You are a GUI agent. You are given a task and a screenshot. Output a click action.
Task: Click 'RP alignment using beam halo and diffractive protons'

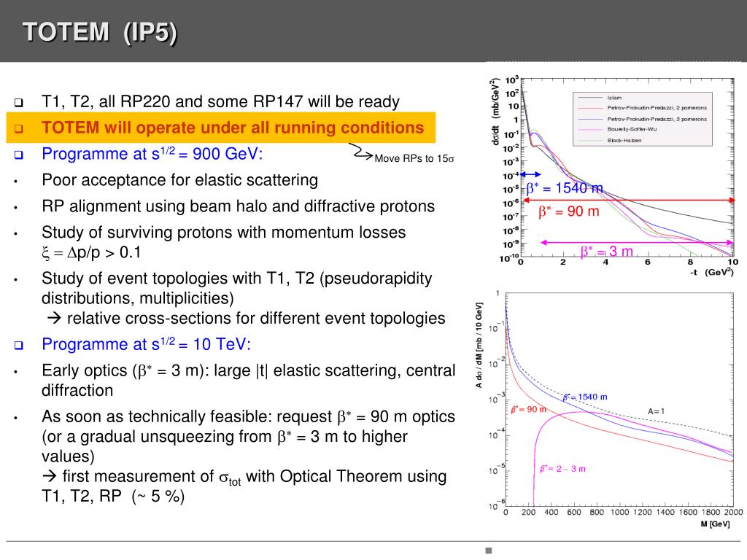tap(239, 206)
